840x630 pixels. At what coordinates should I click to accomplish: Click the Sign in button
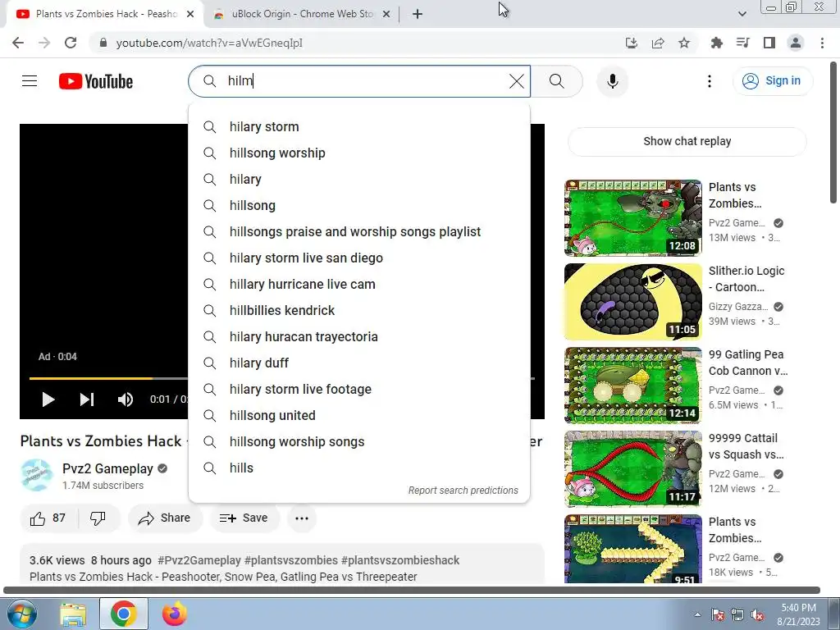(x=772, y=81)
